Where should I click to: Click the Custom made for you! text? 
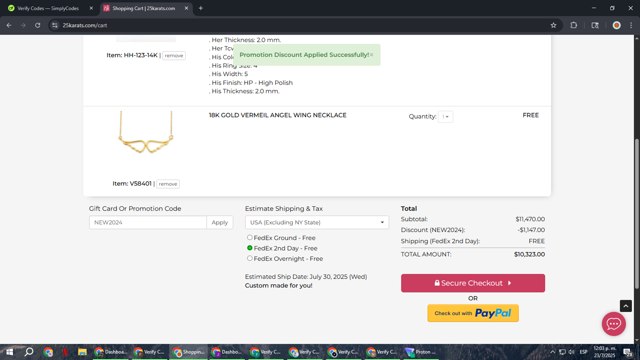click(278, 285)
